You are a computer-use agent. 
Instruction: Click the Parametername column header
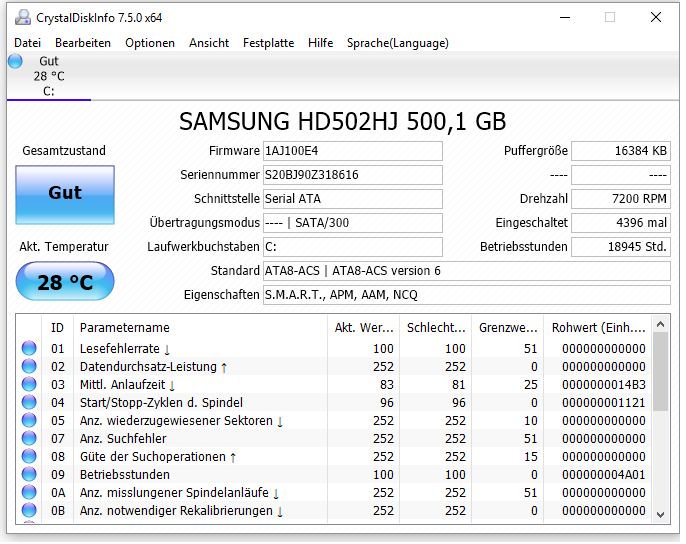coord(200,328)
